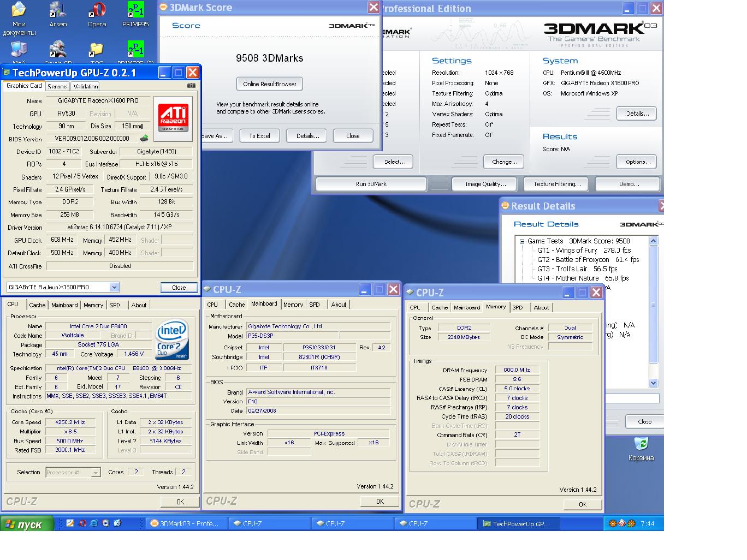Click OK in the CPU-Z Mainboard window
This screenshot has width=747, height=560.
pos(380,501)
